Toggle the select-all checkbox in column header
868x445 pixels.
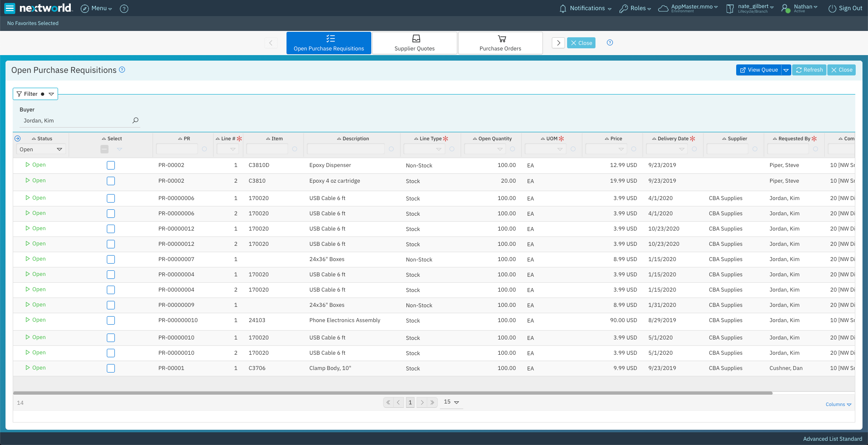pos(104,149)
